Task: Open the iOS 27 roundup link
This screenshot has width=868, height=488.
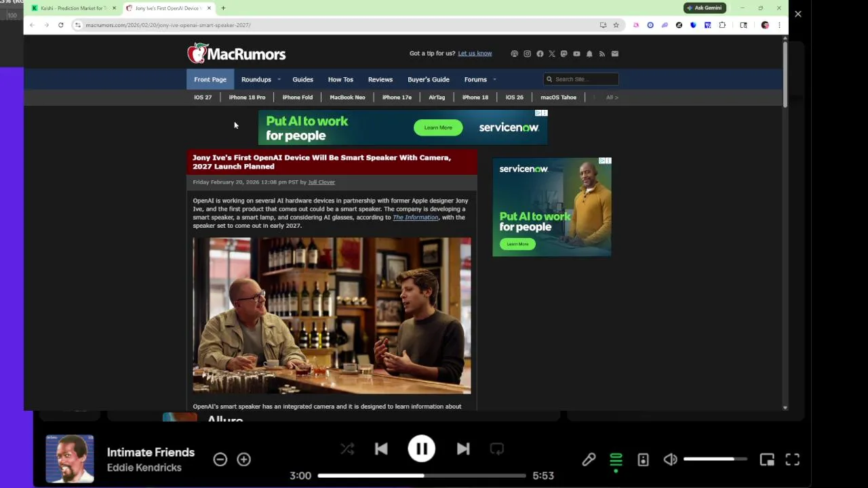Action: click(x=203, y=98)
